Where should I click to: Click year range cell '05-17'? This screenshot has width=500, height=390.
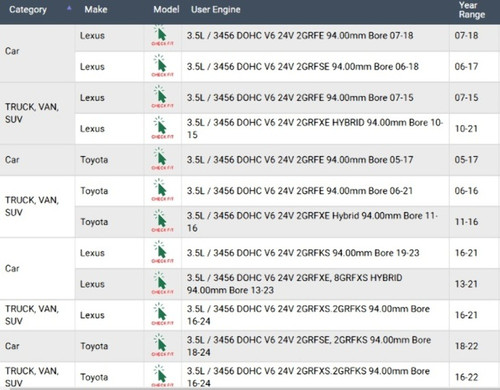tap(466, 160)
